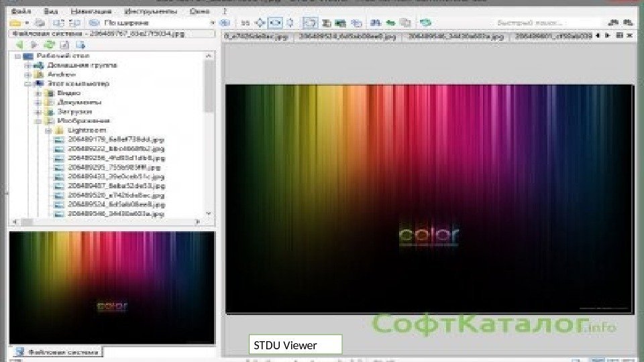Click the copy pages toolbar icon
The width and height of the screenshot is (644, 362).
(x=406, y=23)
